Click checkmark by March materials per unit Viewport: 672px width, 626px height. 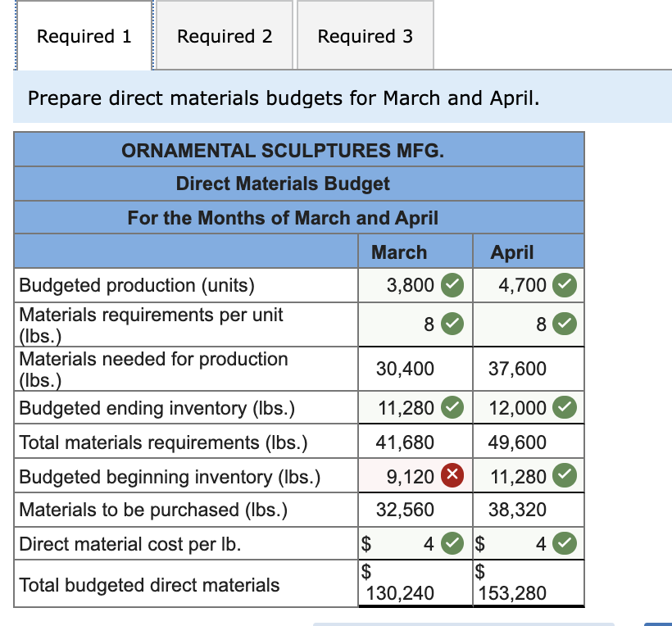pos(452,324)
